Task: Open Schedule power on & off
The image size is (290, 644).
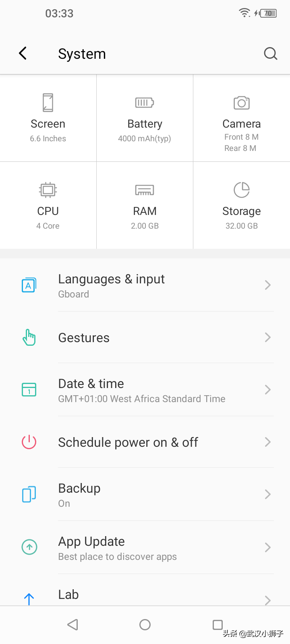Action: pyautogui.click(x=128, y=442)
